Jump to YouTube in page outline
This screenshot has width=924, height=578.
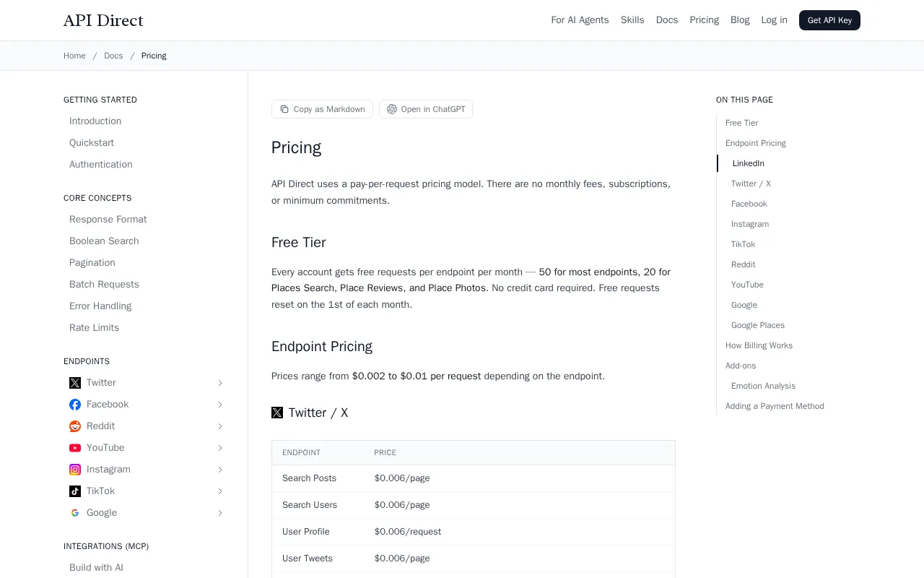tap(747, 285)
